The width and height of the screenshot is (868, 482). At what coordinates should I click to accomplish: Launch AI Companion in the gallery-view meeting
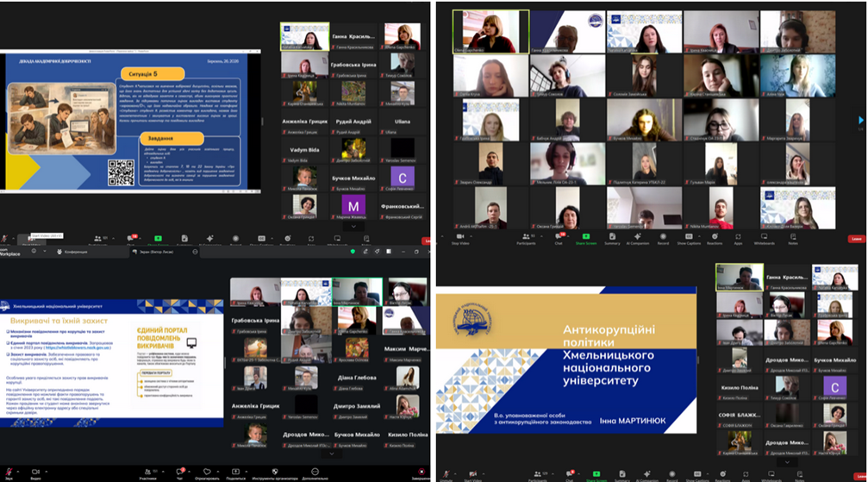pos(638,236)
